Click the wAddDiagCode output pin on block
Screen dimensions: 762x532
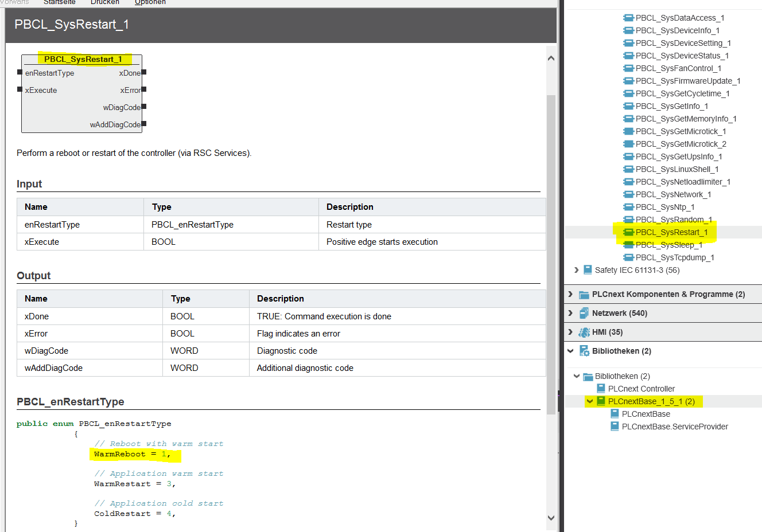click(x=144, y=124)
